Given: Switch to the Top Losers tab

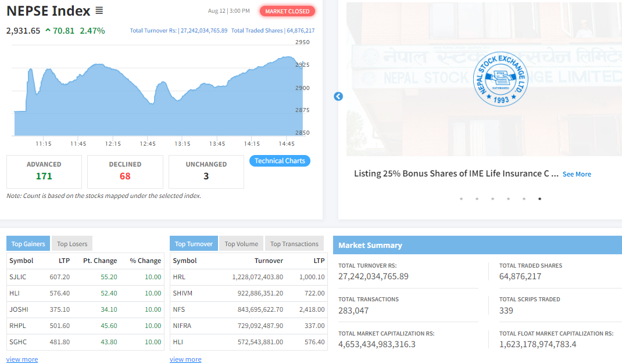Looking at the screenshot, I should [x=72, y=244].
